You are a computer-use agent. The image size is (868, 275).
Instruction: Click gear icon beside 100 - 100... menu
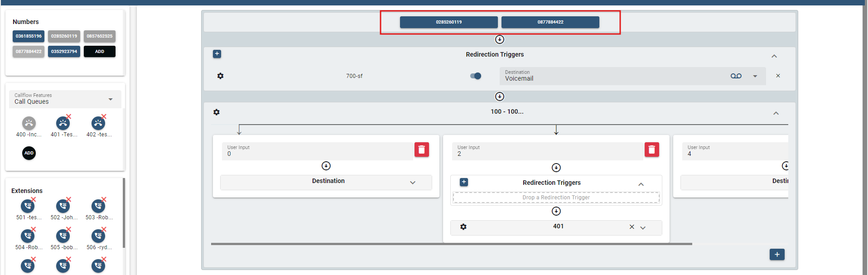point(217,112)
